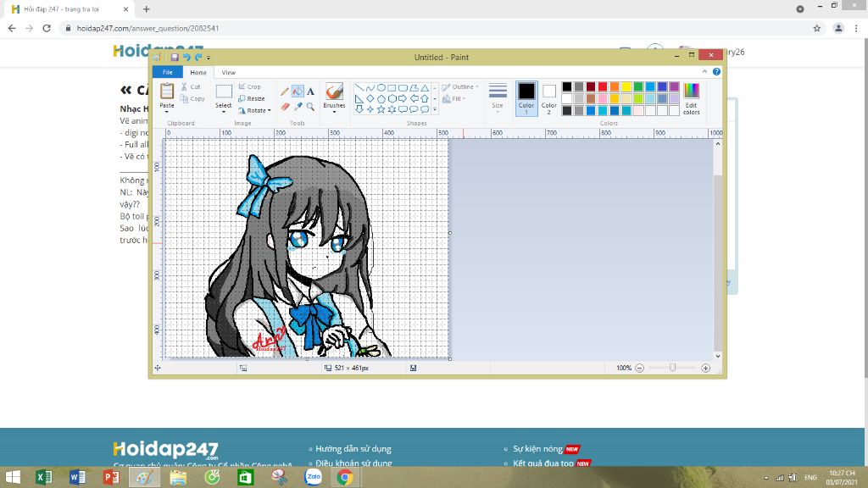Click the zoom in plus button
The height and width of the screenshot is (488, 868).
click(x=705, y=368)
